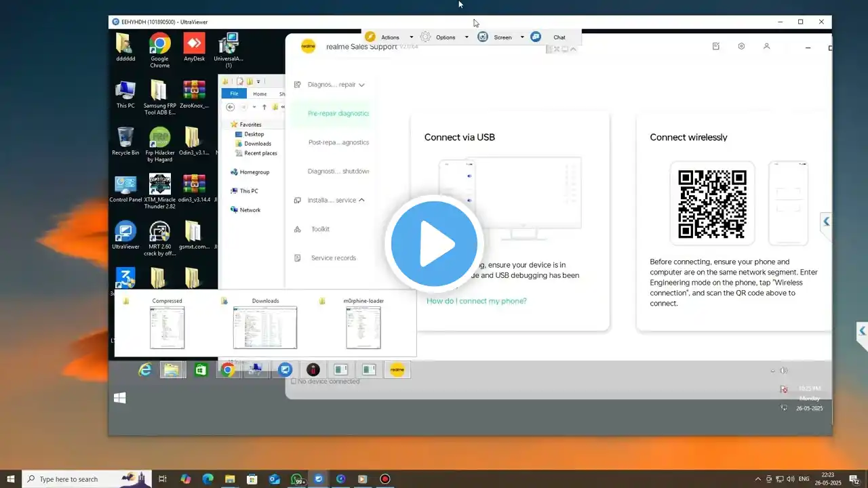
Task: Open the Recycle Bin desktop icon
Action: [125, 142]
